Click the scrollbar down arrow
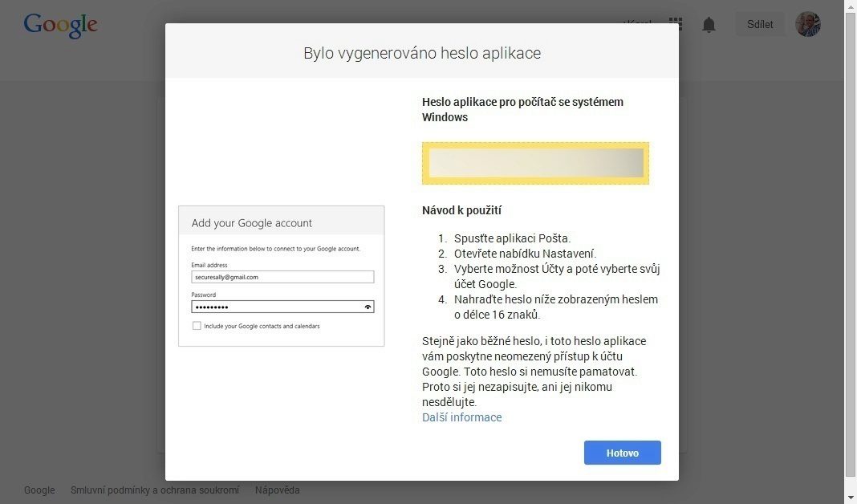Image resolution: width=857 pixels, height=504 pixels. tap(851, 498)
